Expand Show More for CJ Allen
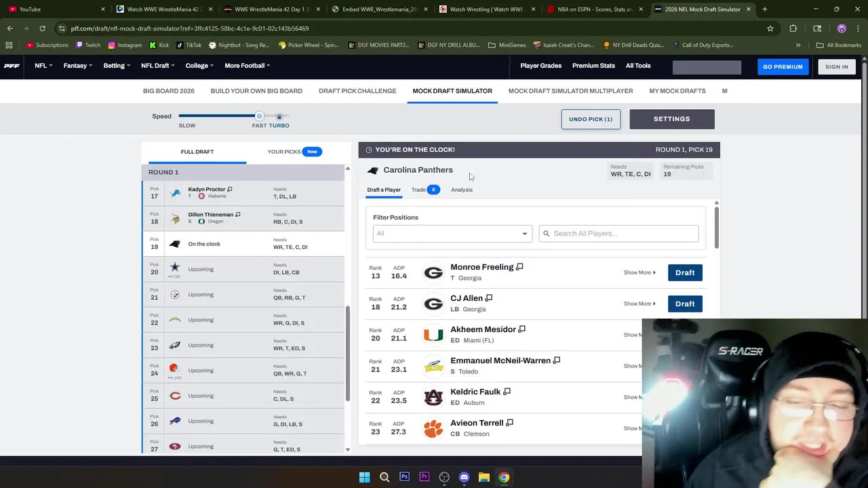 (639, 304)
